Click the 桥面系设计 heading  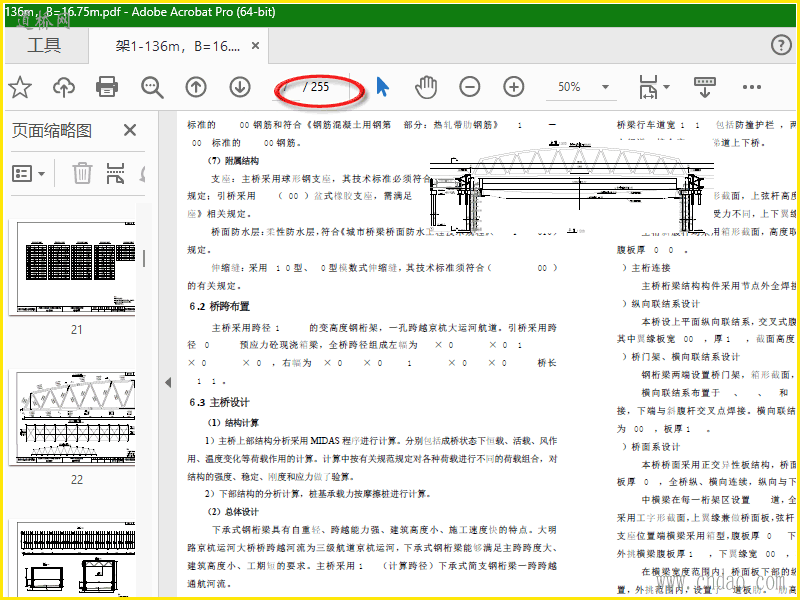(x=656, y=447)
